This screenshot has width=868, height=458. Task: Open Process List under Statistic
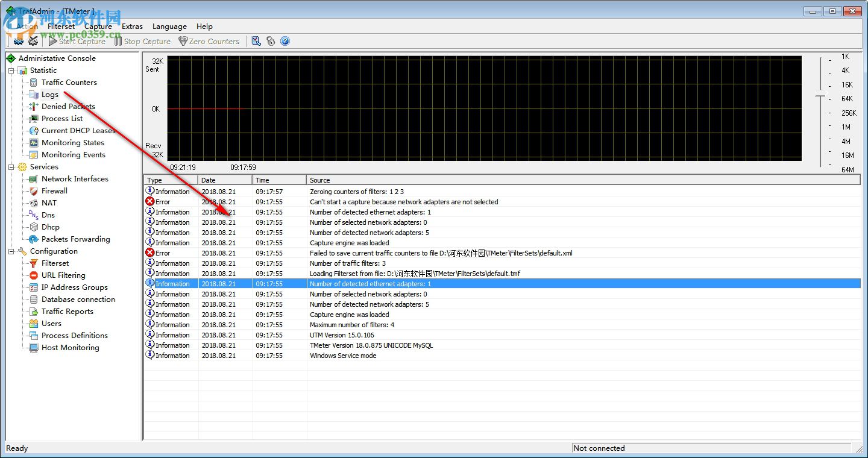62,119
